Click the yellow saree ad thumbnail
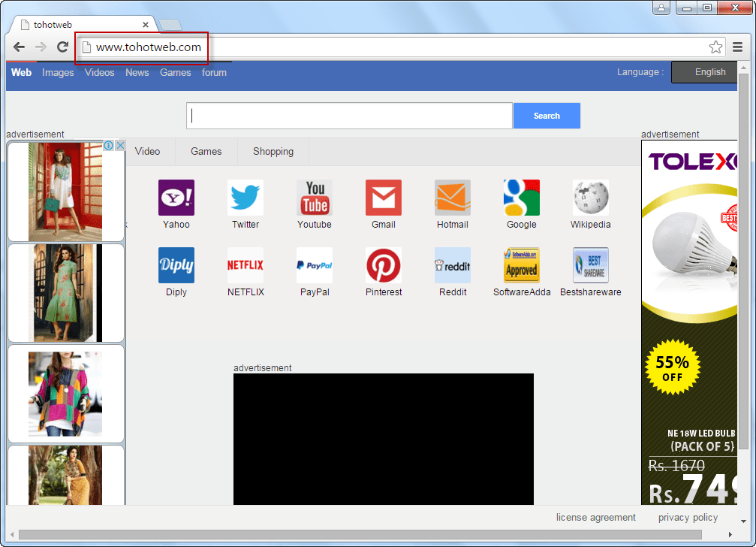756x547 pixels. click(x=65, y=475)
